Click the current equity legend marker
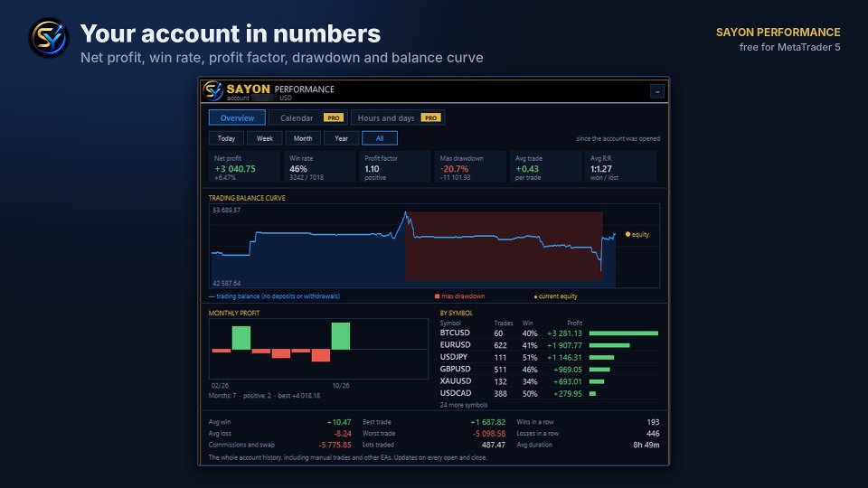The width and height of the screenshot is (868, 488). [535, 297]
